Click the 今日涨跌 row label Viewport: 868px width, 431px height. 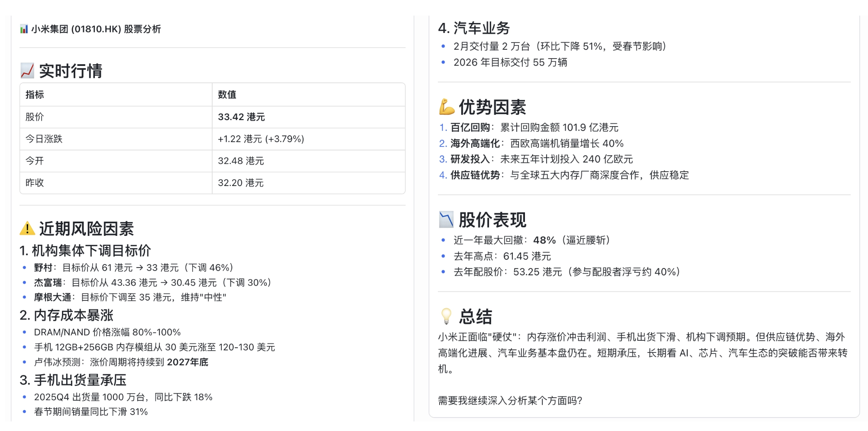coord(44,139)
